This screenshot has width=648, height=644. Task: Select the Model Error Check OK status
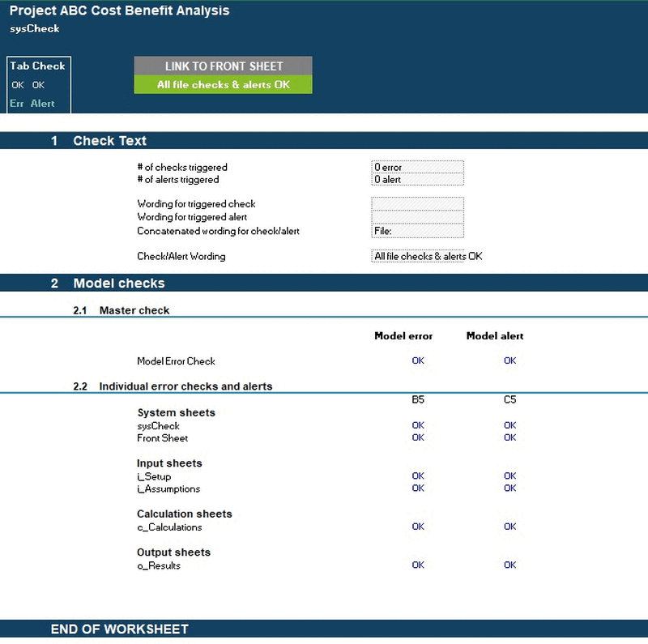click(x=417, y=360)
